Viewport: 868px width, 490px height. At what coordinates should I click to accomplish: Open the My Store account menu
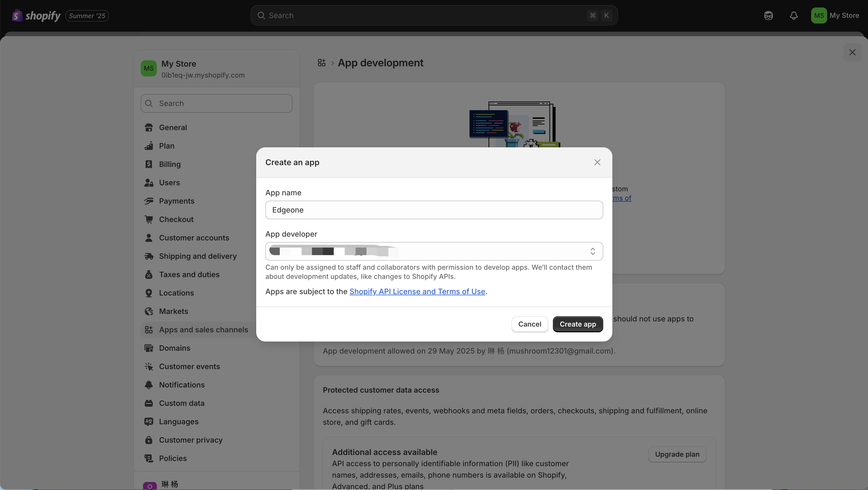[835, 16]
